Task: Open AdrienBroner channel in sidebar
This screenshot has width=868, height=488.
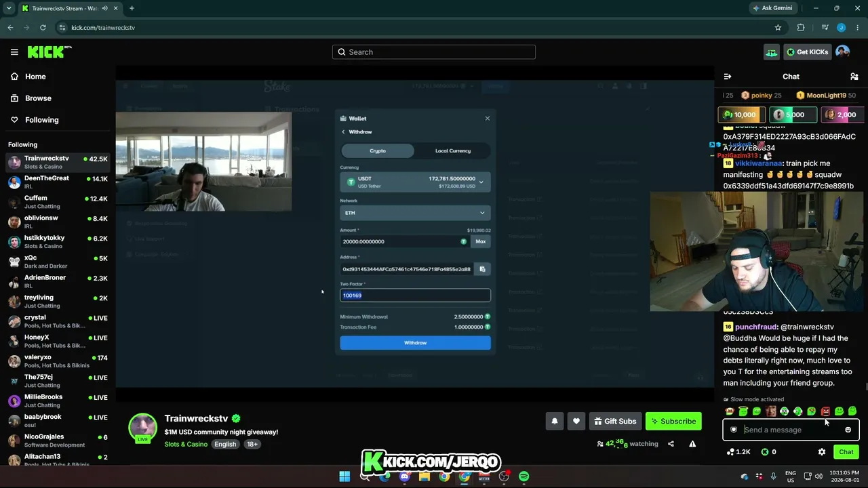Action: [x=58, y=281]
